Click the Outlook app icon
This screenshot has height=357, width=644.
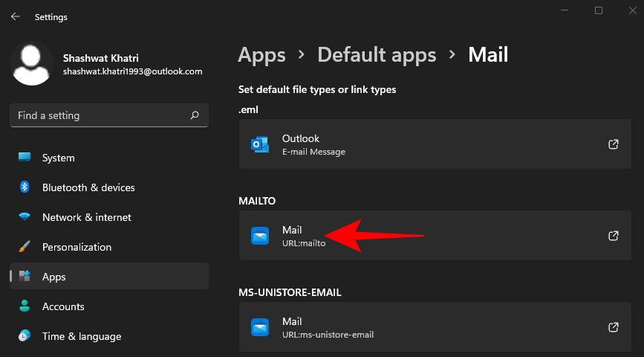(x=260, y=144)
